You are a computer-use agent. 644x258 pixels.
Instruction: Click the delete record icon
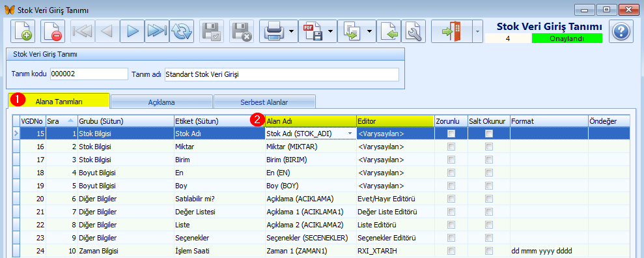[x=53, y=31]
